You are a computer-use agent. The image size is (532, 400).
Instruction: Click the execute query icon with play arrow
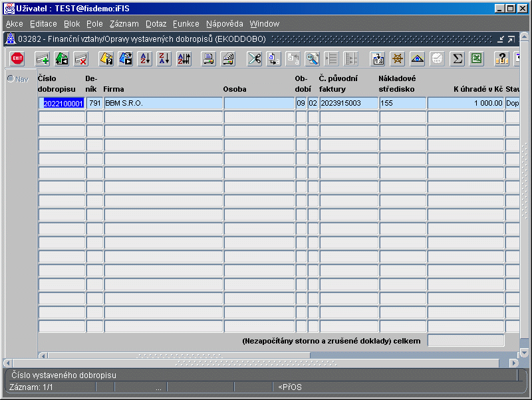pos(126,59)
